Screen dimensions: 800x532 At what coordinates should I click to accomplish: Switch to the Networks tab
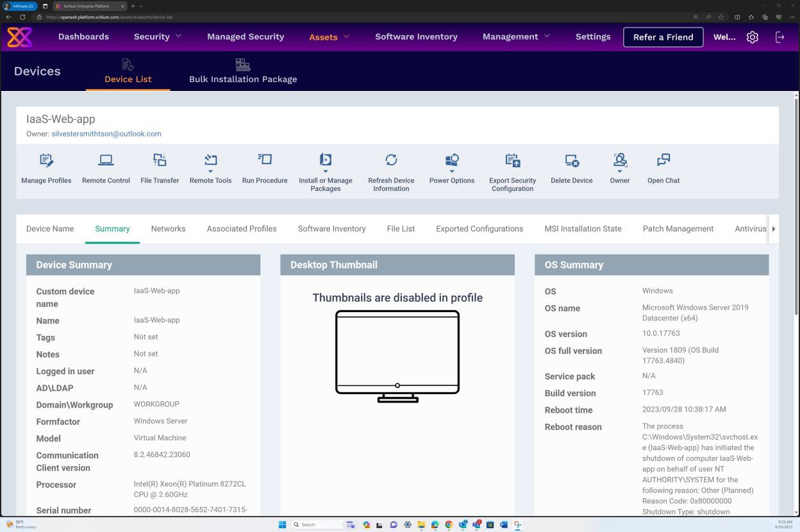(168, 228)
